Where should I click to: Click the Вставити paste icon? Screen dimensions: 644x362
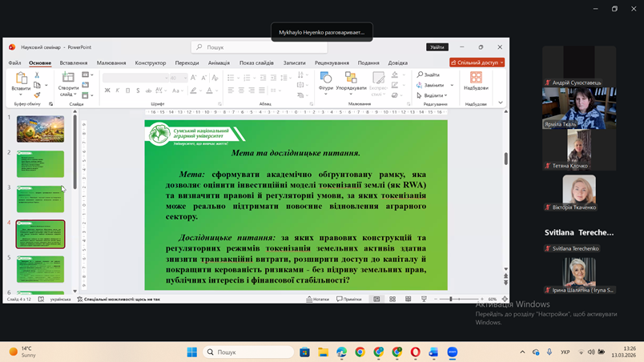pos(22,79)
